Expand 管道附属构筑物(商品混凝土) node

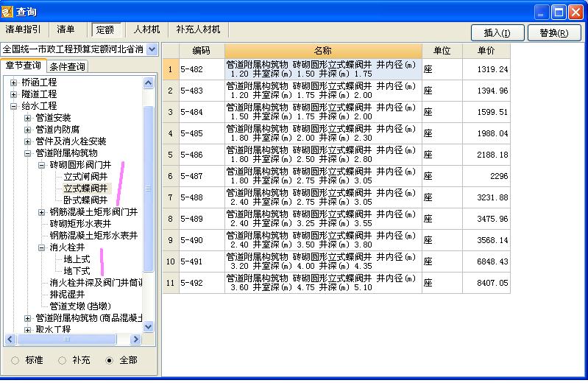click(27, 318)
